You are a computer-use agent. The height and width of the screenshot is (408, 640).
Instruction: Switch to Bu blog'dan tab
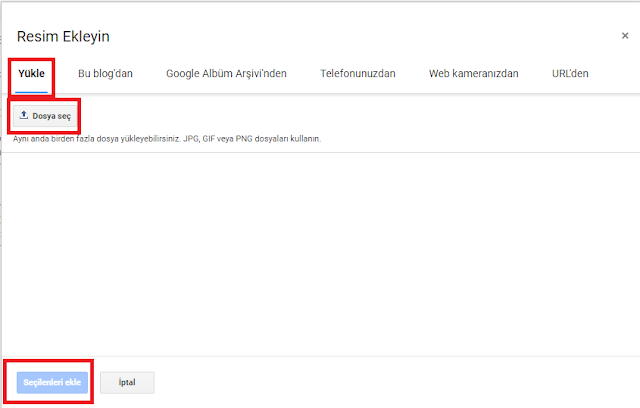click(105, 73)
